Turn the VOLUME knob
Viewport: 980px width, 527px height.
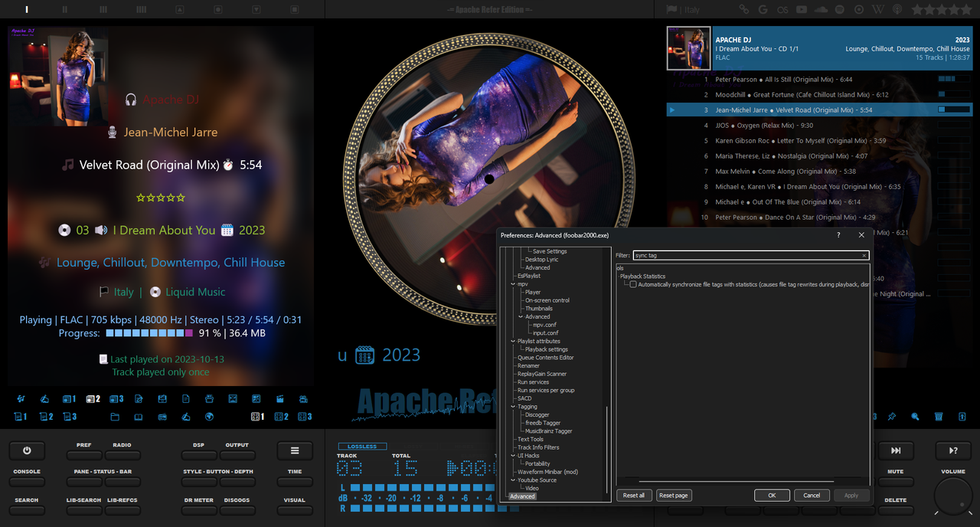coord(953,495)
